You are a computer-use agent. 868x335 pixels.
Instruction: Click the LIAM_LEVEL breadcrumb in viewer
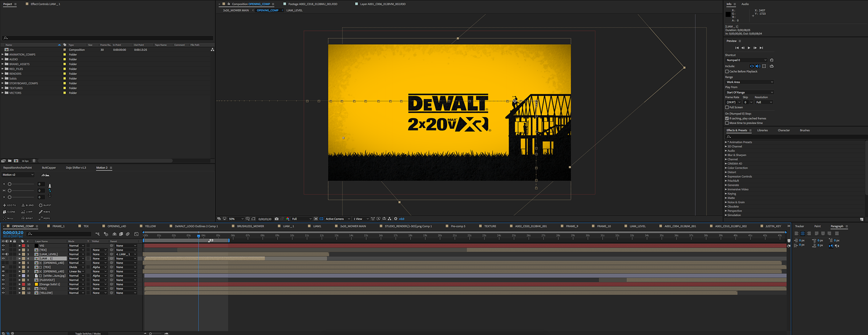pyautogui.click(x=294, y=10)
